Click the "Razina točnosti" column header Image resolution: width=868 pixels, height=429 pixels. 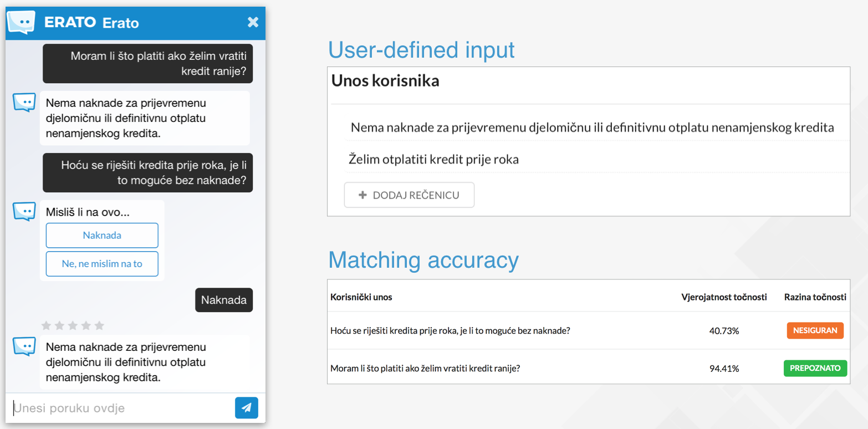click(815, 297)
